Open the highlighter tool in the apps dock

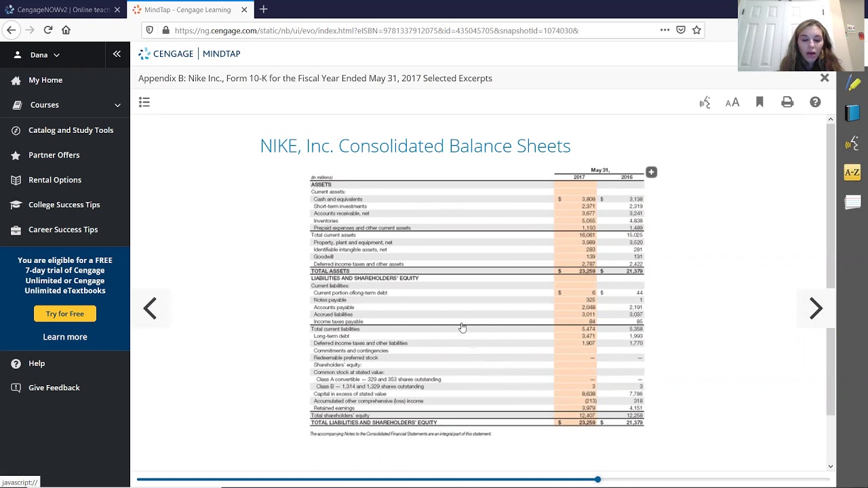point(852,84)
